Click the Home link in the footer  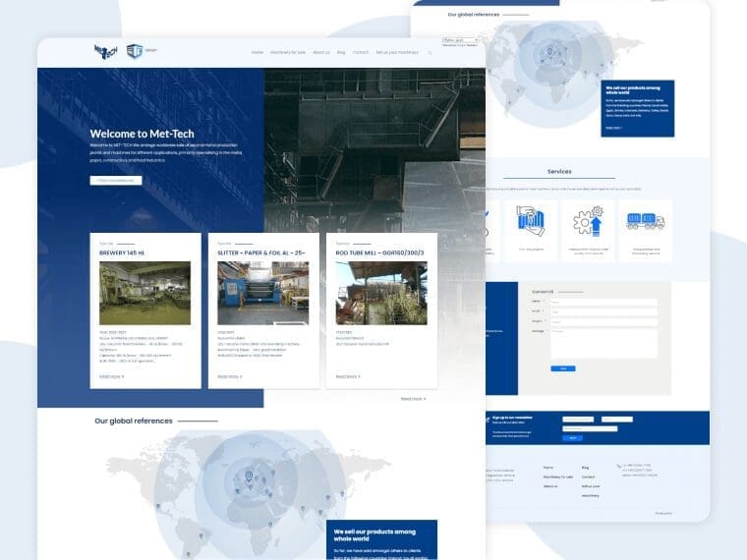548,468
